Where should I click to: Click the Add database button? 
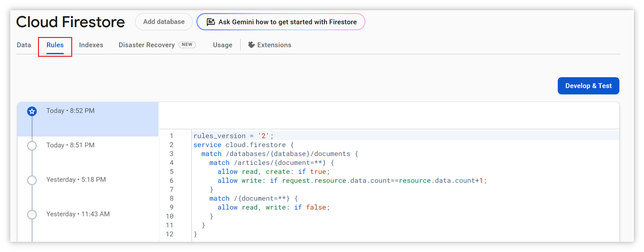pos(164,22)
